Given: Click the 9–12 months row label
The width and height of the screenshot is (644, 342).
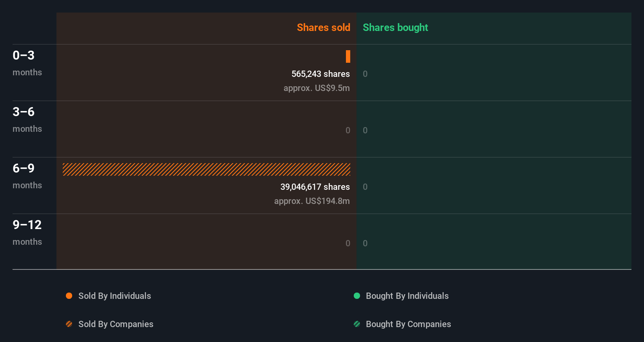Looking at the screenshot, I should pos(27,232).
